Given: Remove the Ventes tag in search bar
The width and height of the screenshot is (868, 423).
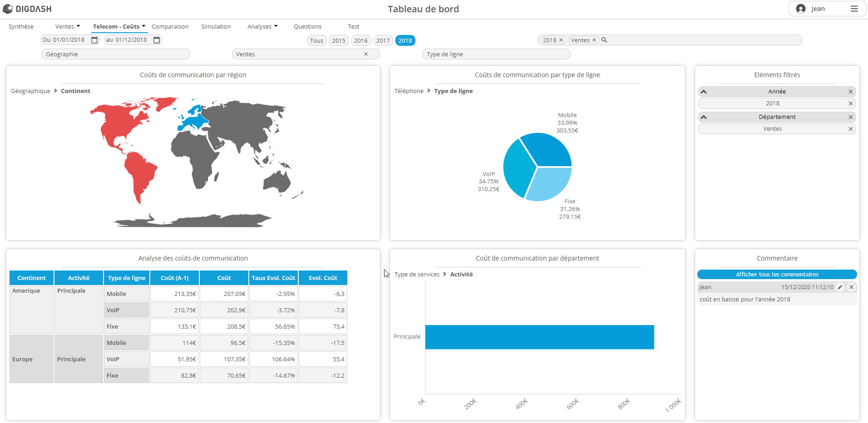Looking at the screenshot, I should [594, 40].
